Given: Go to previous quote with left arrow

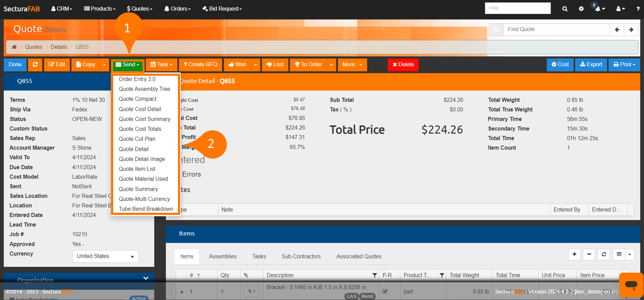Looking at the screenshot, I should point(617,30).
